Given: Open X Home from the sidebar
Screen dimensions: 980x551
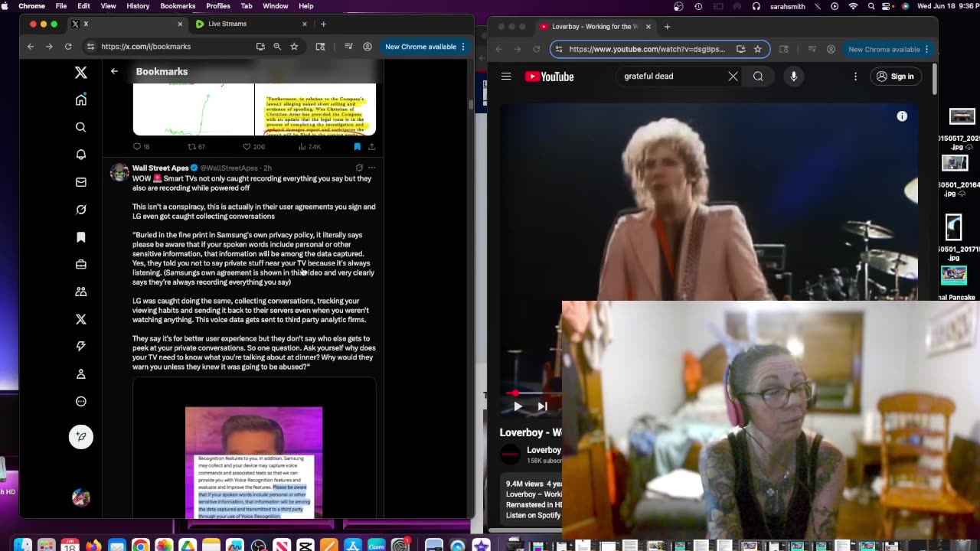Looking at the screenshot, I should click(81, 99).
